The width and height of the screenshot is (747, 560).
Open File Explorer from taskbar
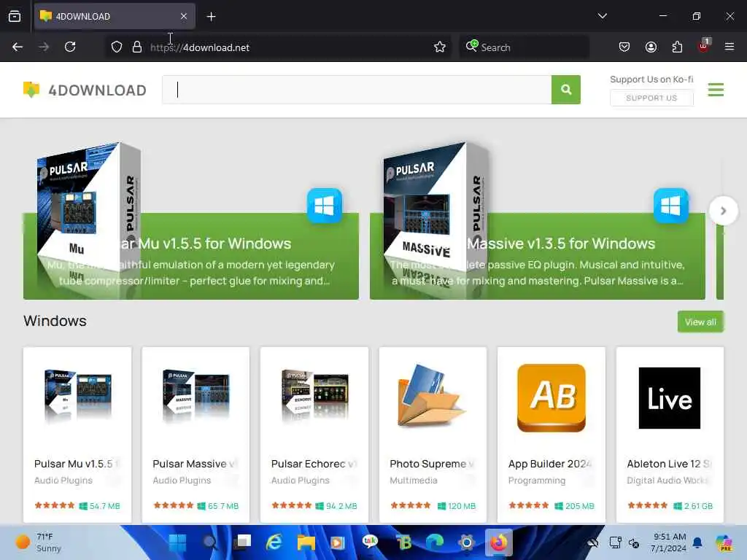(x=306, y=542)
